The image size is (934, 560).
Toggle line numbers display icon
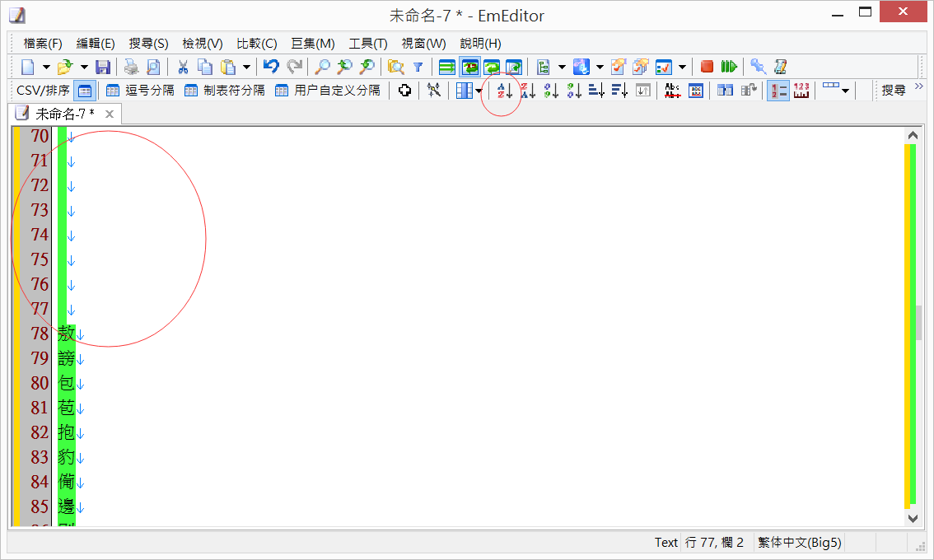(x=778, y=91)
